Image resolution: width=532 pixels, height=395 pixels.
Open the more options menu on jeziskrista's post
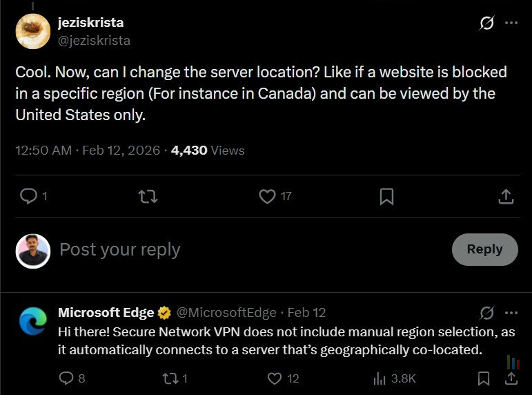511,23
